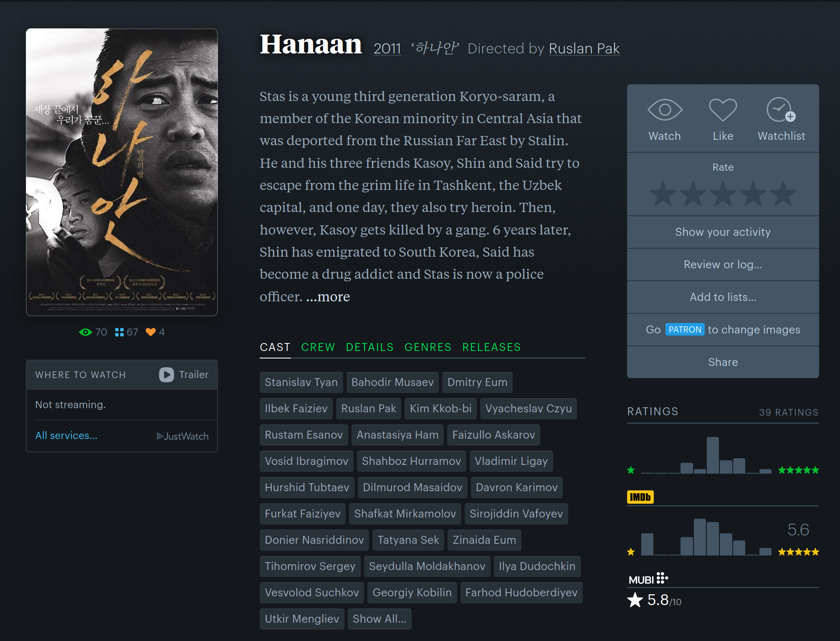Switch to the Releases tab

pyautogui.click(x=492, y=347)
